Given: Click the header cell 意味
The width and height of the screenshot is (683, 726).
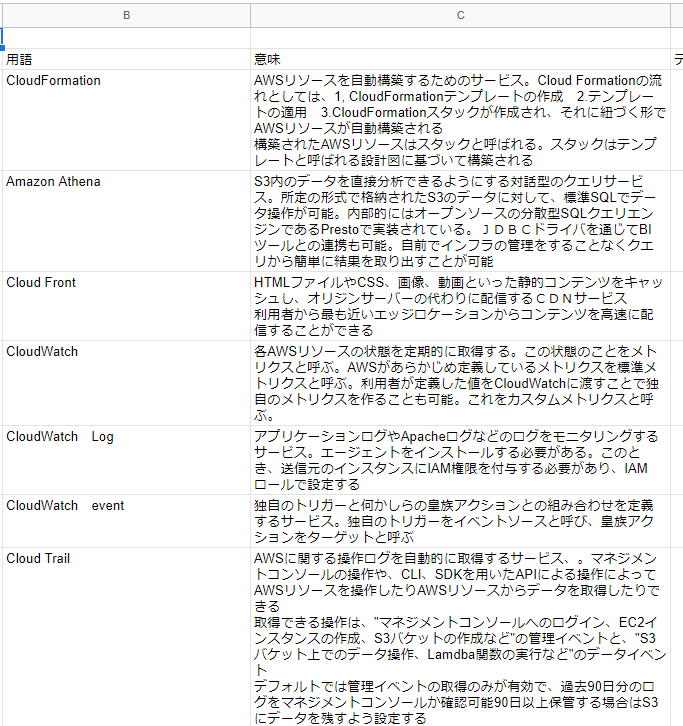Looking at the screenshot, I should point(460,59).
